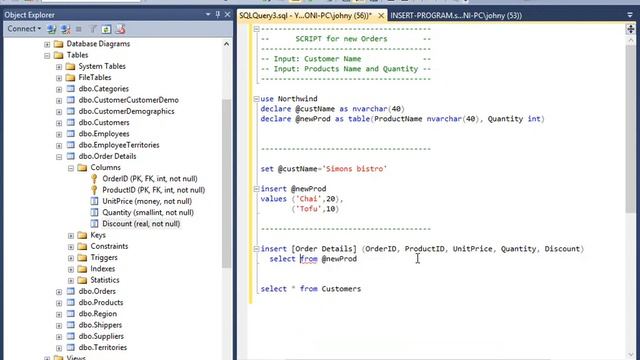Click the Stop icon in Object Explorer toolbar
Screen dimensions: 640x360
point(79,29)
